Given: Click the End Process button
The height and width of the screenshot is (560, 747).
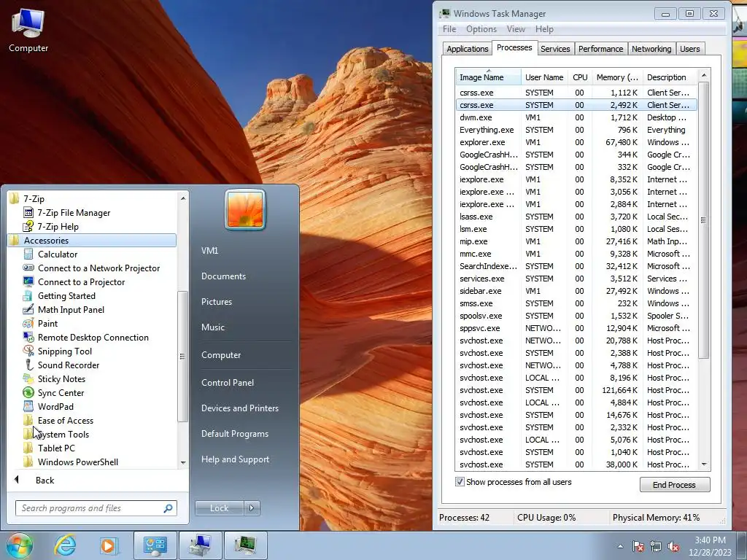Looking at the screenshot, I should (x=675, y=485).
